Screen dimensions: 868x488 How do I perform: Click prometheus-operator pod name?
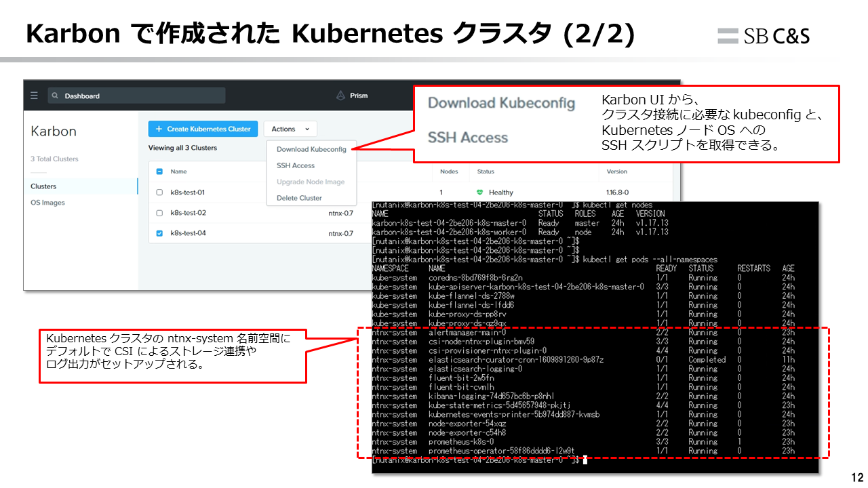coord(502,451)
